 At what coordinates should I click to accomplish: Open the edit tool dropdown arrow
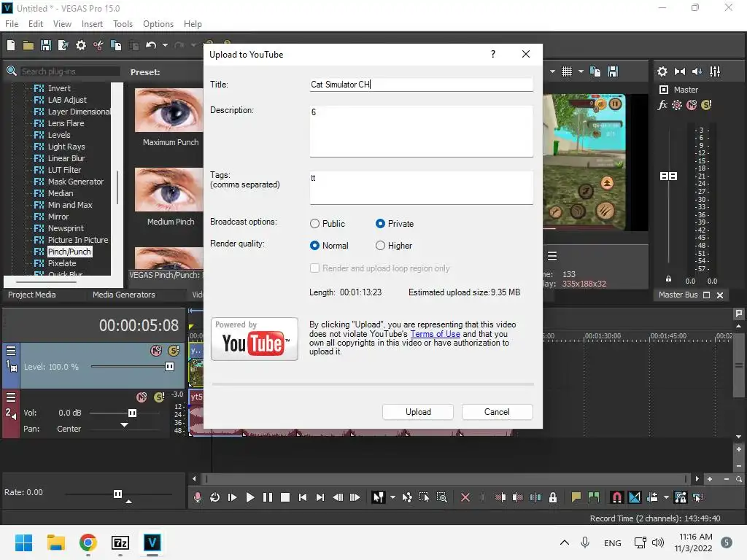point(392,497)
